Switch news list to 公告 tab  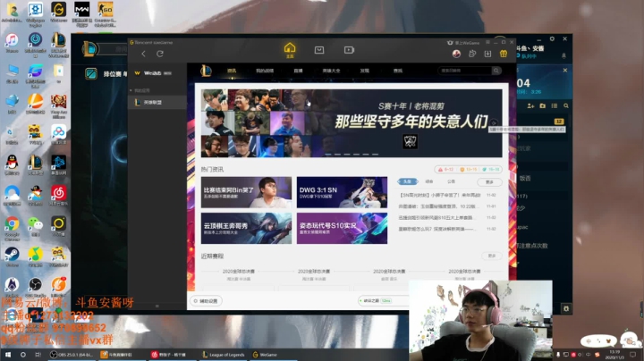(x=451, y=181)
